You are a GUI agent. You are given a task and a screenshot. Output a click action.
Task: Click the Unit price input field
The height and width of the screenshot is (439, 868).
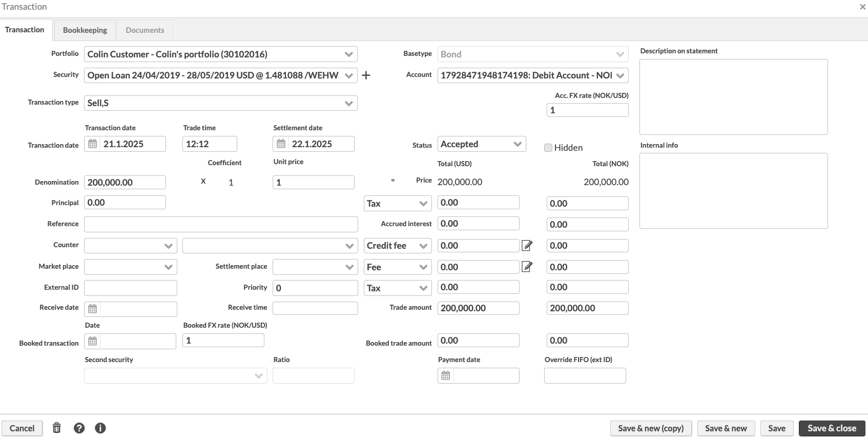[314, 182]
